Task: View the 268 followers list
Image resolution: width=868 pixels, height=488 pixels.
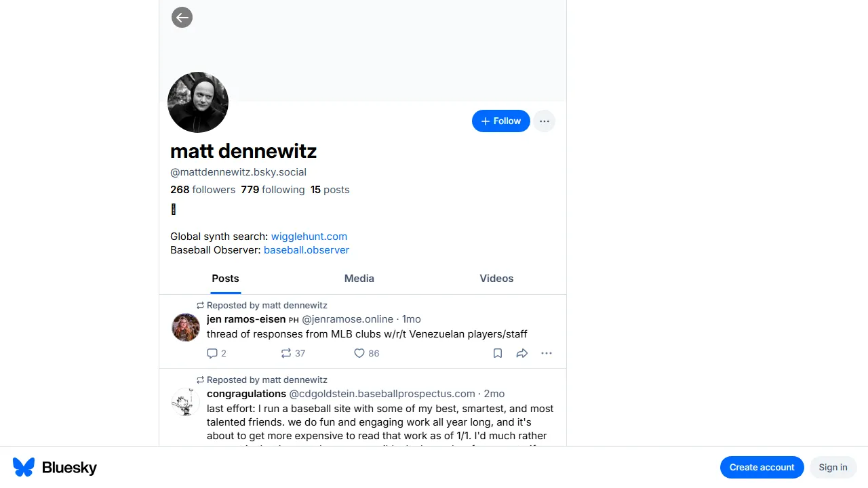Action: [202, 190]
